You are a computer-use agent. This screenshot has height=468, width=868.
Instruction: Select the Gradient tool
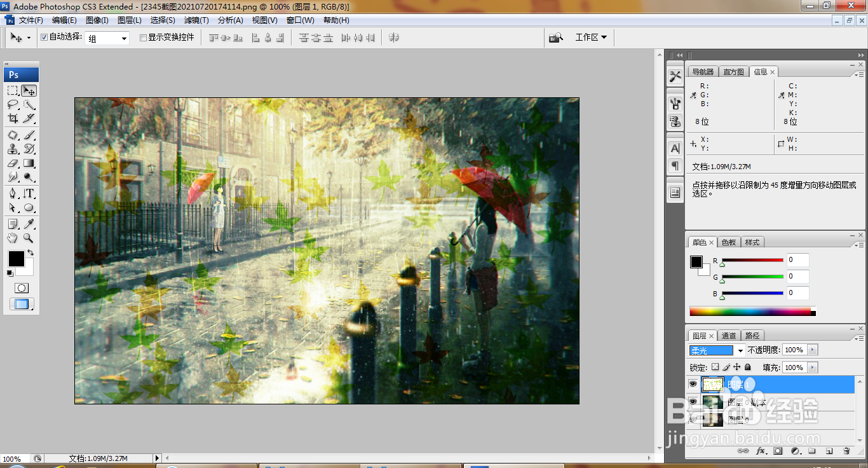[x=29, y=163]
